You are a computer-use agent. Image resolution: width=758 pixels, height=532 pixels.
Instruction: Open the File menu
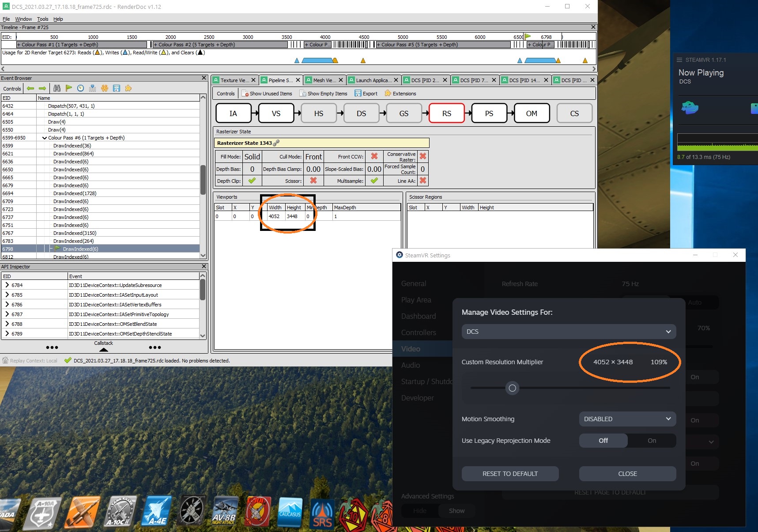click(6, 19)
